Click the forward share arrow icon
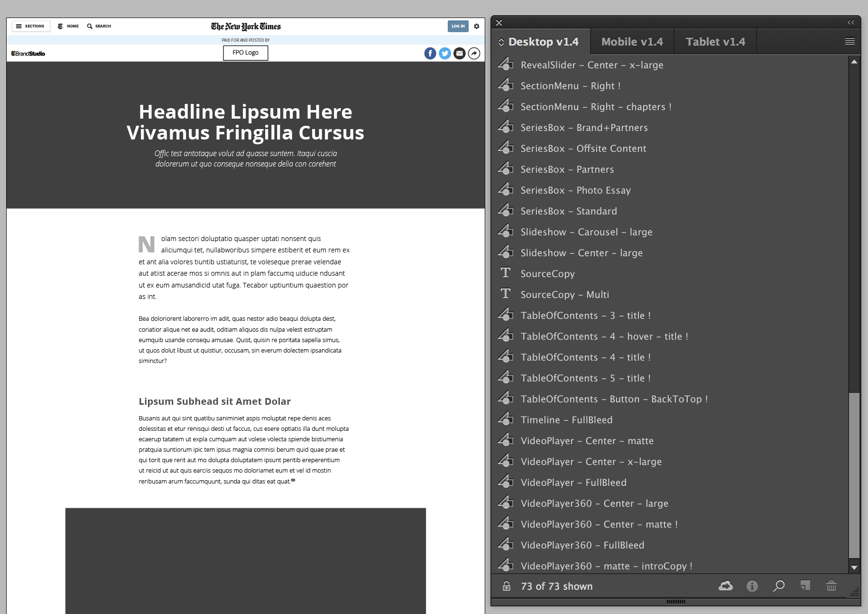 [474, 54]
